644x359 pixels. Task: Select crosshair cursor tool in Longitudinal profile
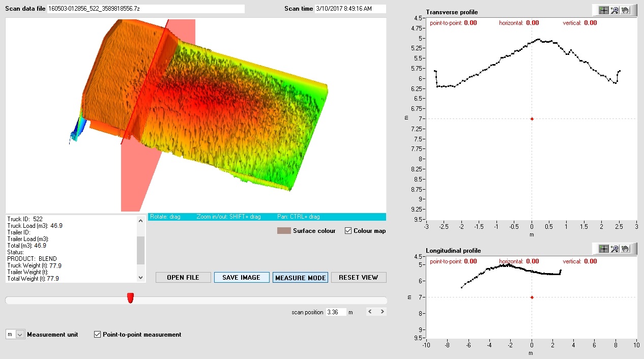coord(604,249)
